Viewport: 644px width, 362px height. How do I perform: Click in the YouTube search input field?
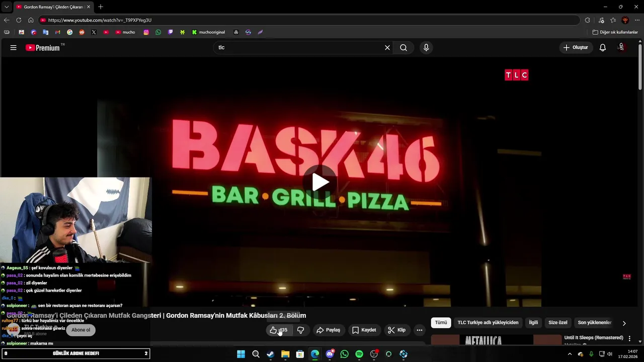tap(299, 47)
